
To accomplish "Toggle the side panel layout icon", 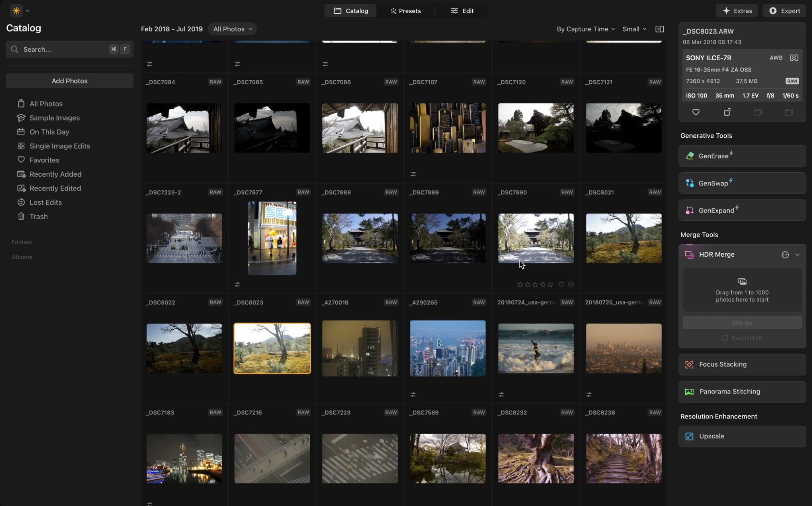I will coord(660,29).
